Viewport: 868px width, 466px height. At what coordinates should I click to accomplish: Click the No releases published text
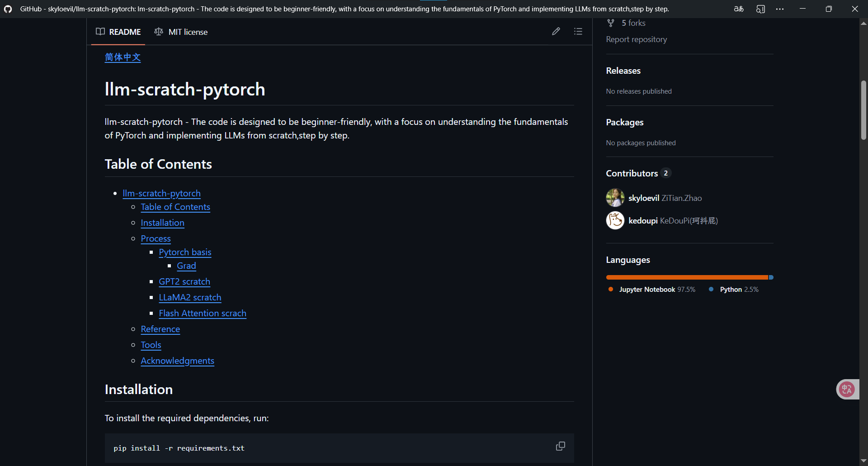point(639,91)
